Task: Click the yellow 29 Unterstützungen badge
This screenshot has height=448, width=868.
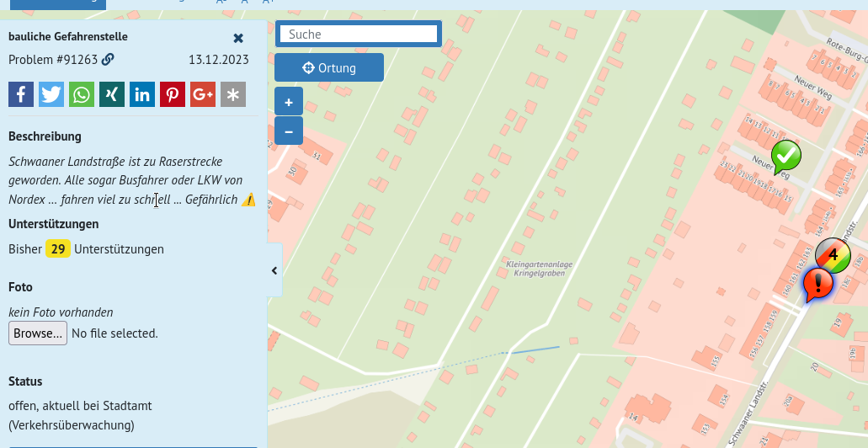Action: click(58, 249)
